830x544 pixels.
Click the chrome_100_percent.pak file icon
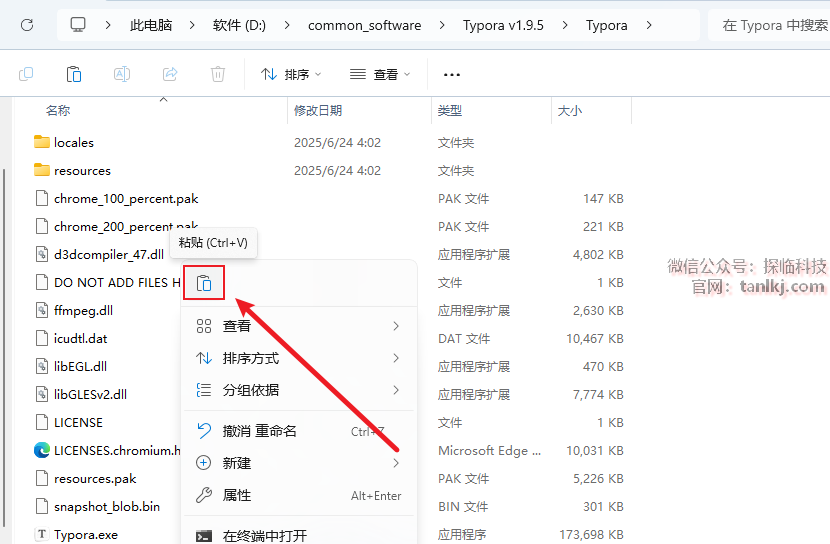click(x=41, y=198)
